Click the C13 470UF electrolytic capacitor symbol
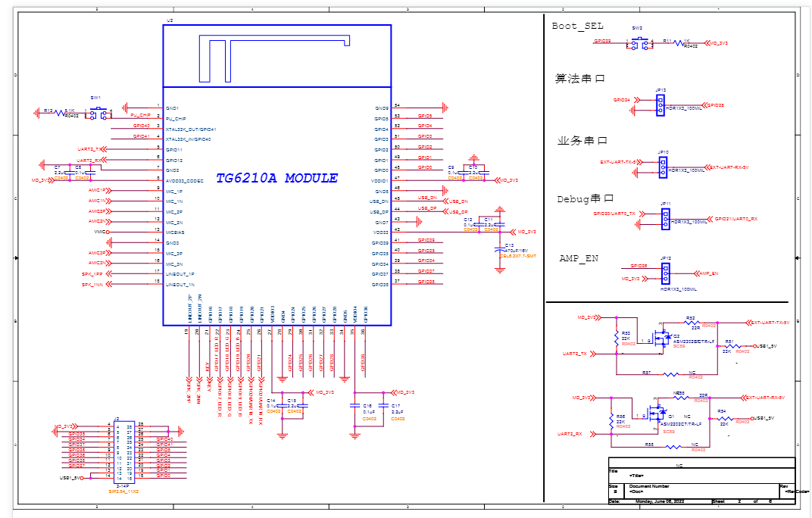Screen dimensions: 812x518 [500, 250]
